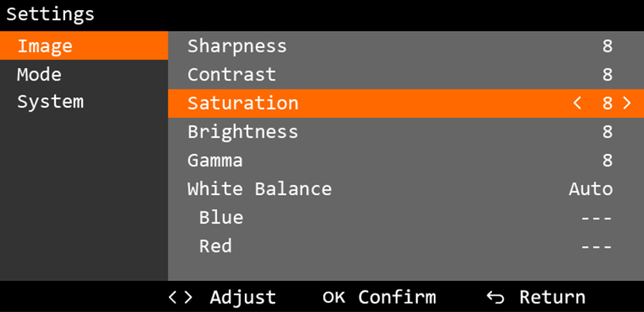Select the Sharpness setting row
Viewport: 644px width, 312px height.
point(406,46)
